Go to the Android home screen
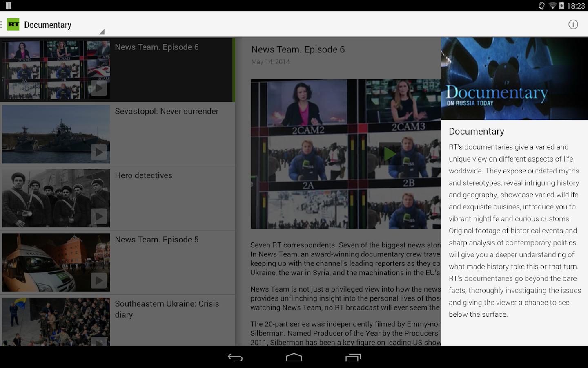The width and height of the screenshot is (588, 368). tap(294, 357)
